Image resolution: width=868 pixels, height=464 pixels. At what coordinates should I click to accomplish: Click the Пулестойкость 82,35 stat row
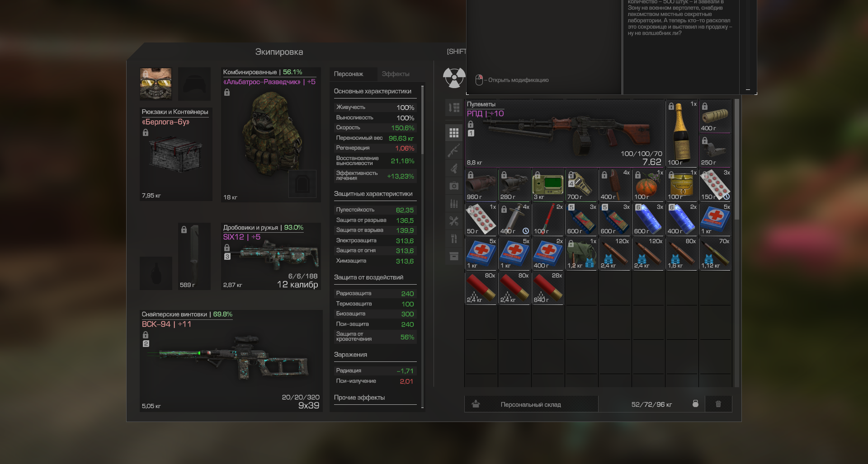pos(375,210)
